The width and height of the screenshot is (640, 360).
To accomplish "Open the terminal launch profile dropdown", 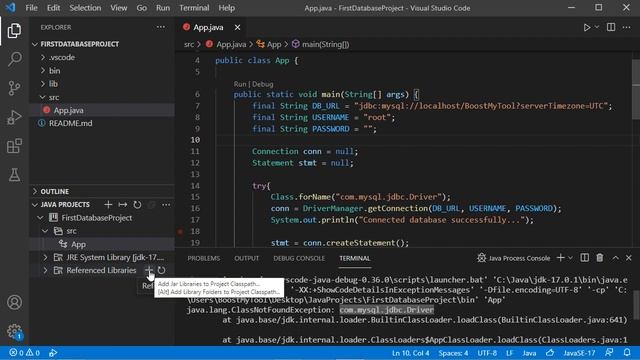I will pos(570,258).
